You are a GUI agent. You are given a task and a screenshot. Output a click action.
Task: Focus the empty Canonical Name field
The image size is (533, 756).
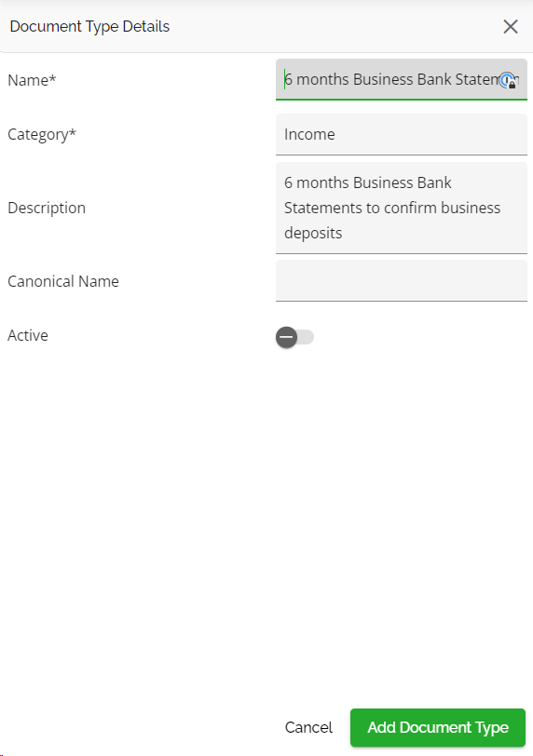[402, 280]
